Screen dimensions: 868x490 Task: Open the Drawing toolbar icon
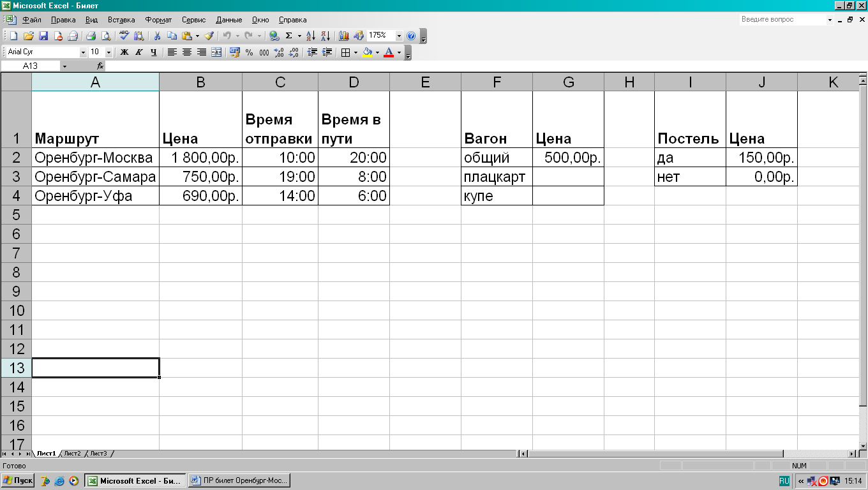coord(358,36)
